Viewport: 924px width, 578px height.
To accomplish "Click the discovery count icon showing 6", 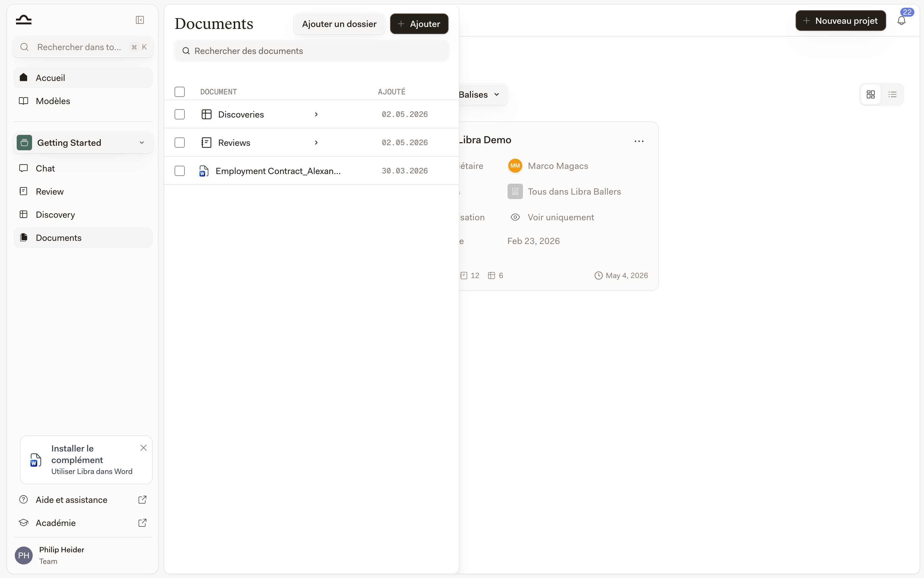I will tap(492, 276).
